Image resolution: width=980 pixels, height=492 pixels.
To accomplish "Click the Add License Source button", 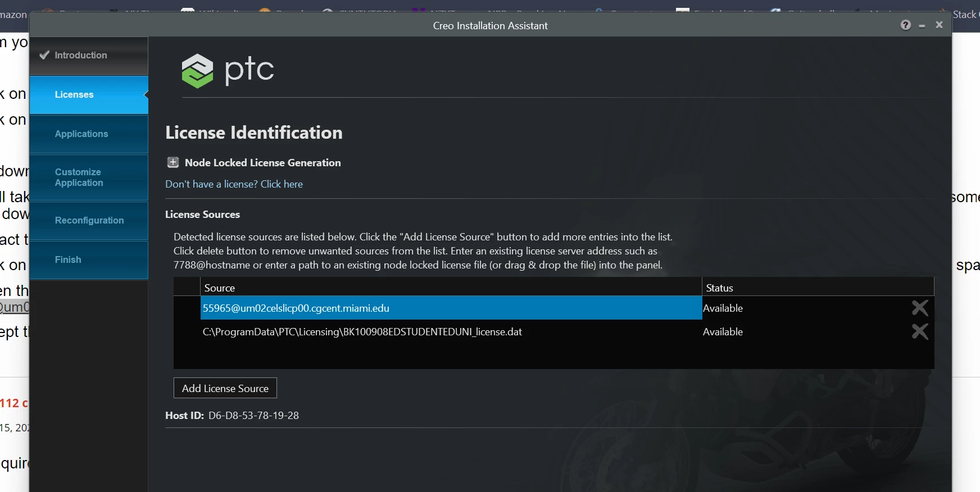I will pos(225,388).
